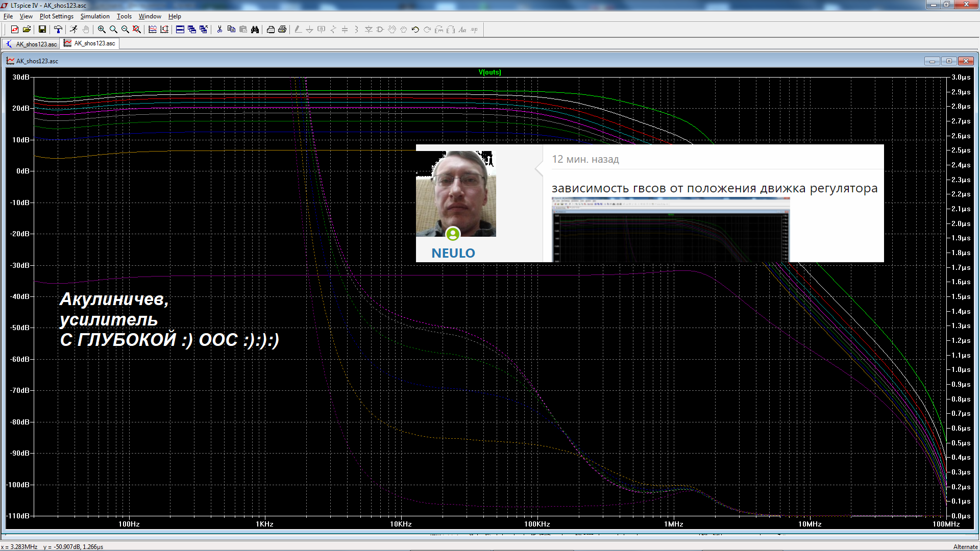Click the Draw Wire pencil icon

(298, 30)
